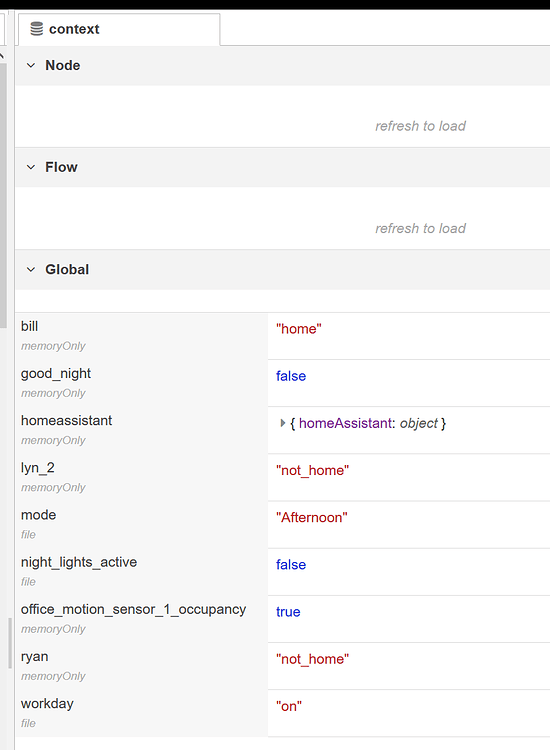This screenshot has height=750, width=550.
Task: Select the ryan variable name
Action: click(x=34, y=657)
